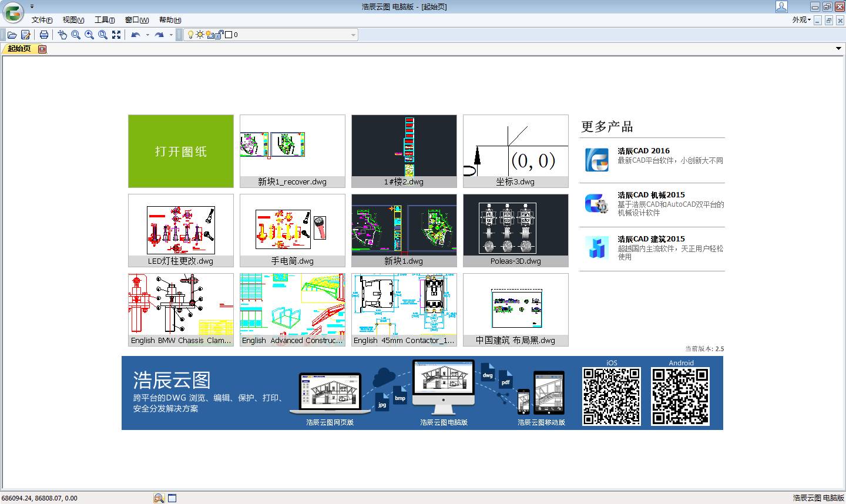Open the 文件 menu
This screenshot has width=846, height=504.
42,20
